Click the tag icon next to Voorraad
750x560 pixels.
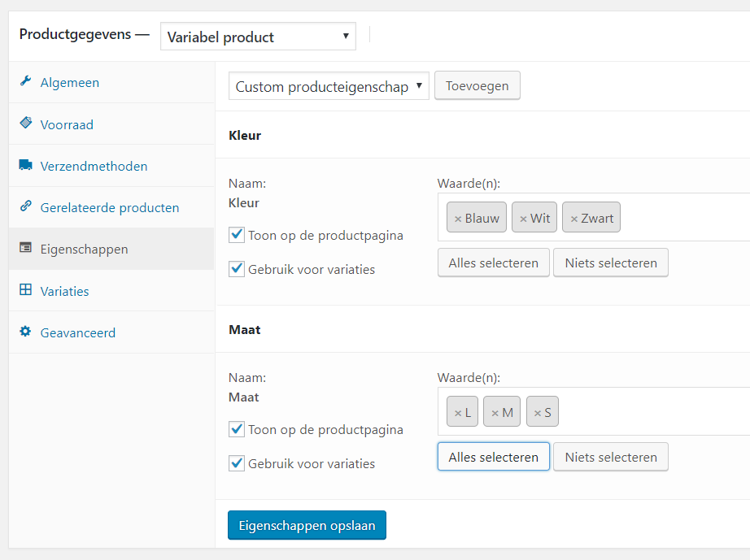(x=25, y=123)
